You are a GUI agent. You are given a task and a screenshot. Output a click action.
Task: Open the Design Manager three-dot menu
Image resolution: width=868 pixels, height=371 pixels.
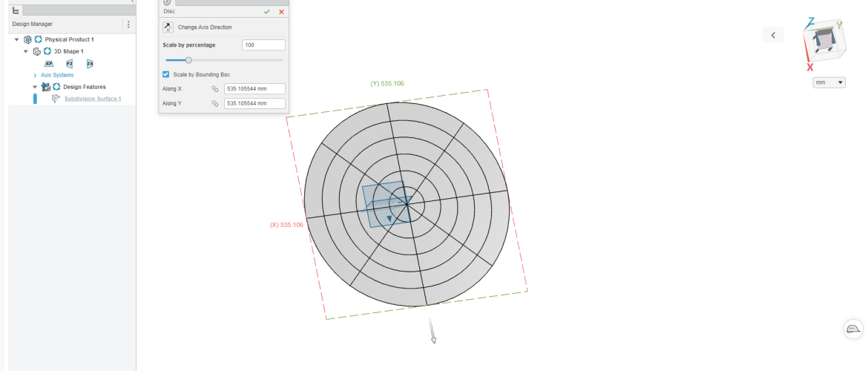pyautogui.click(x=128, y=24)
